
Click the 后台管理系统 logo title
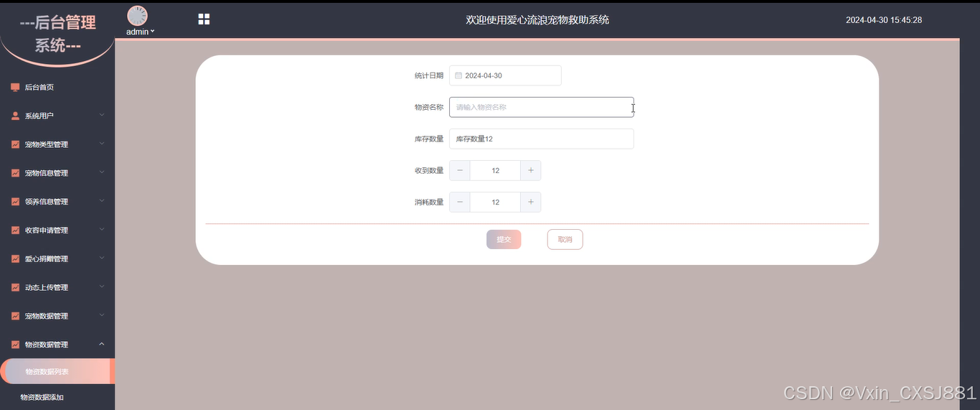(x=57, y=34)
